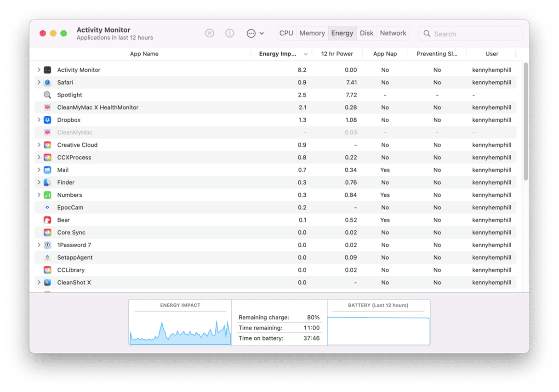Sort by 12 hr Power column
This screenshot has height=392, width=559.
337,54
